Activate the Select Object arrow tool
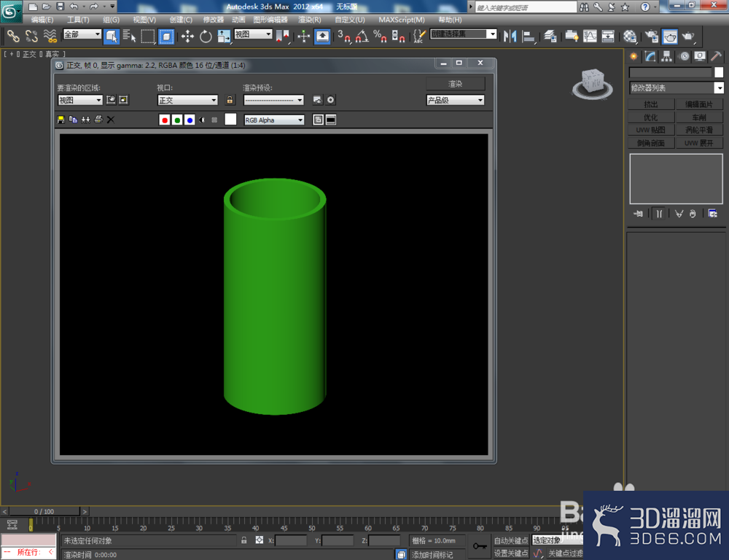729x560 pixels. (111, 36)
